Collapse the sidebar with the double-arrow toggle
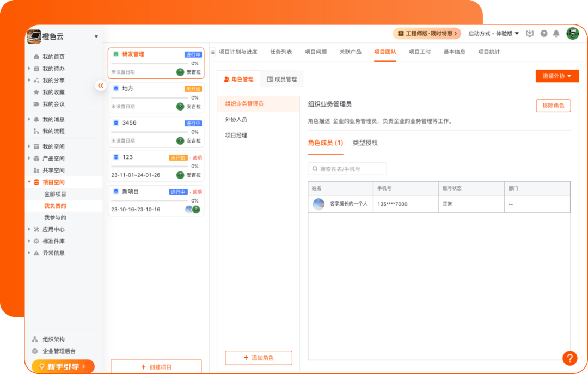The height and width of the screenshot is (374, 588). click(100, 85)
